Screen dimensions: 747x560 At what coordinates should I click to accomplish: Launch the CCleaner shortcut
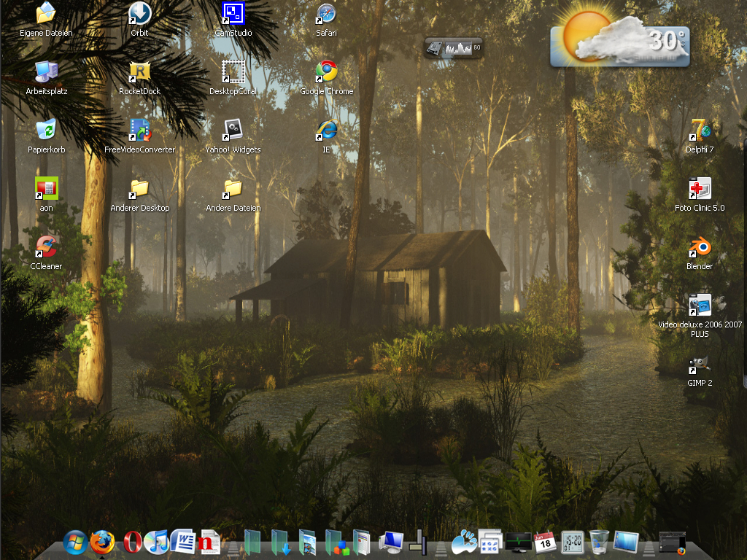point(46,246)
